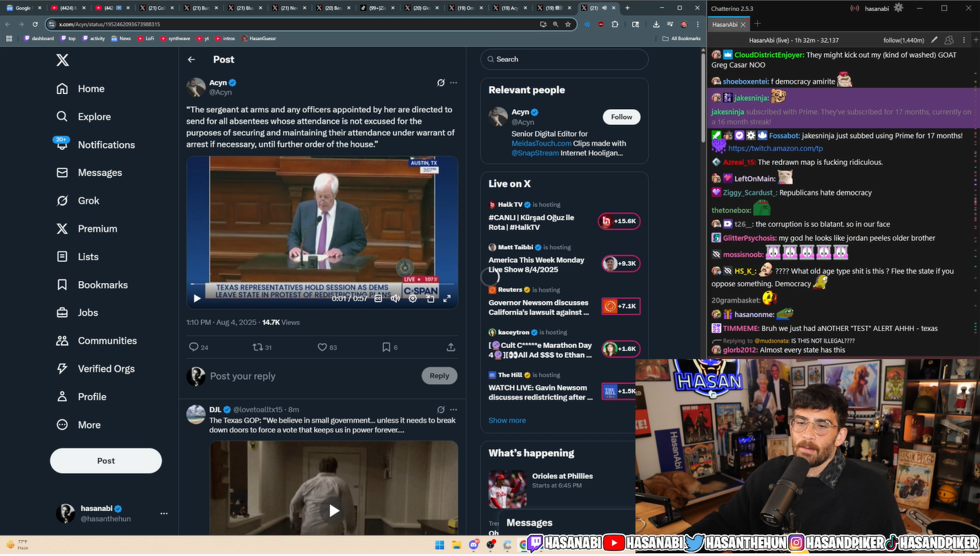Open Chatterino viewer list icon
Image resolution: width=980 pixels, height=556 pixels.
click(949, 40)
